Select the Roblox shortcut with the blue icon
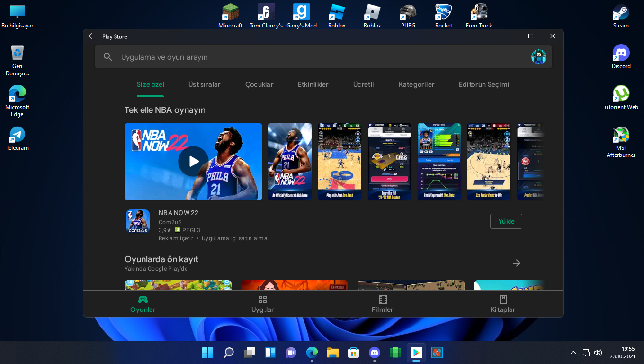 tap(337, 16)
